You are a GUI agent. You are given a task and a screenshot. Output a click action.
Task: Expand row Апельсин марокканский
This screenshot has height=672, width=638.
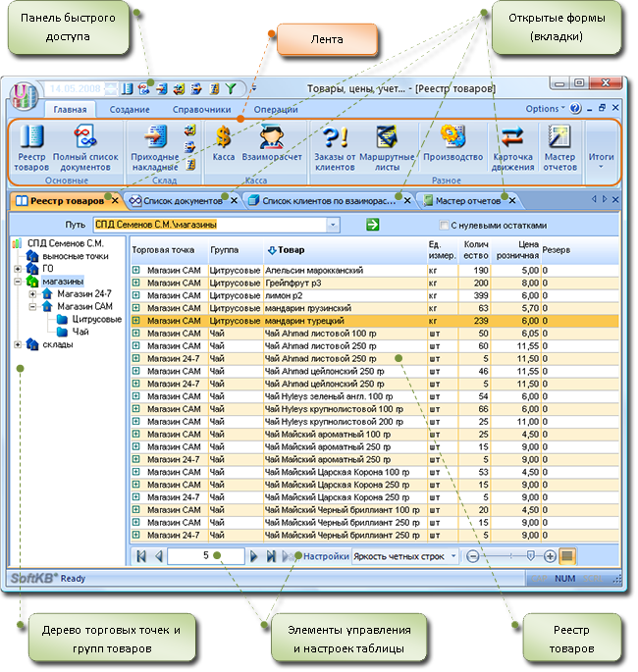(136, 270)
